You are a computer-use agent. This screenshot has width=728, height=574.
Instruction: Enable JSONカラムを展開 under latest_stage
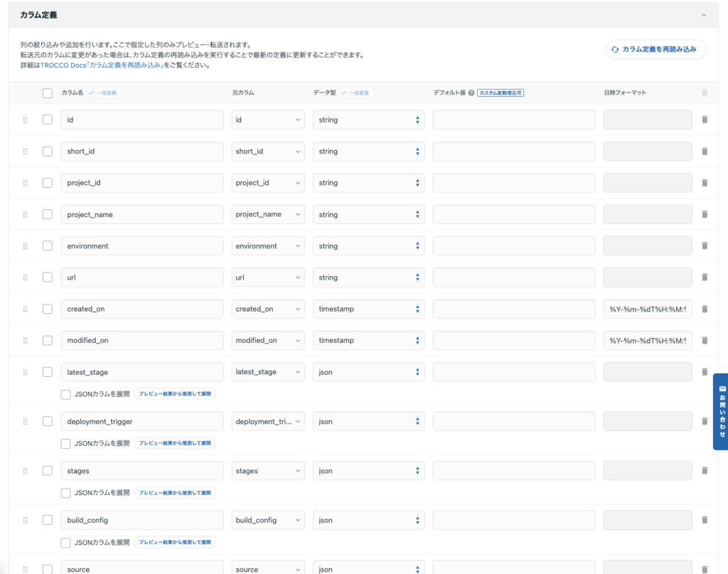pos(65,394)
